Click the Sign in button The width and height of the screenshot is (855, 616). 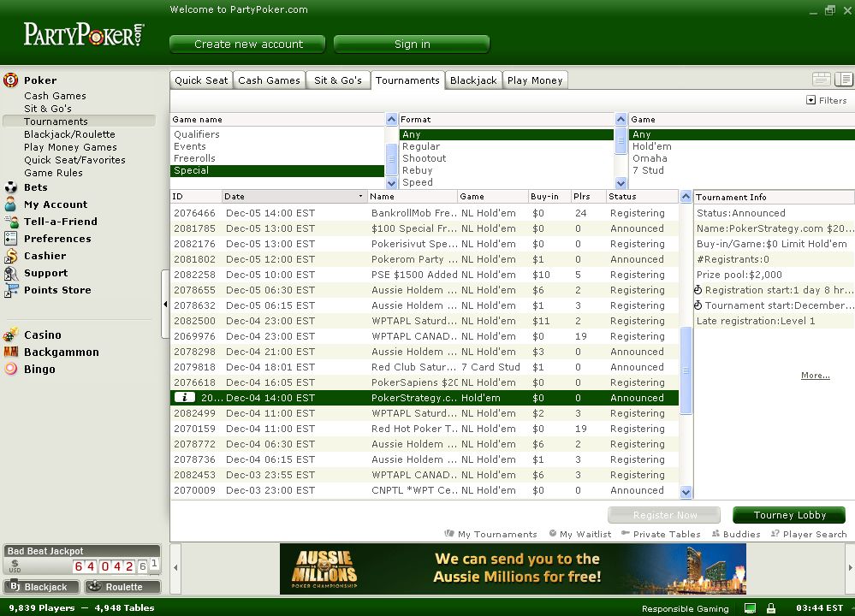(x=413, y=44)
